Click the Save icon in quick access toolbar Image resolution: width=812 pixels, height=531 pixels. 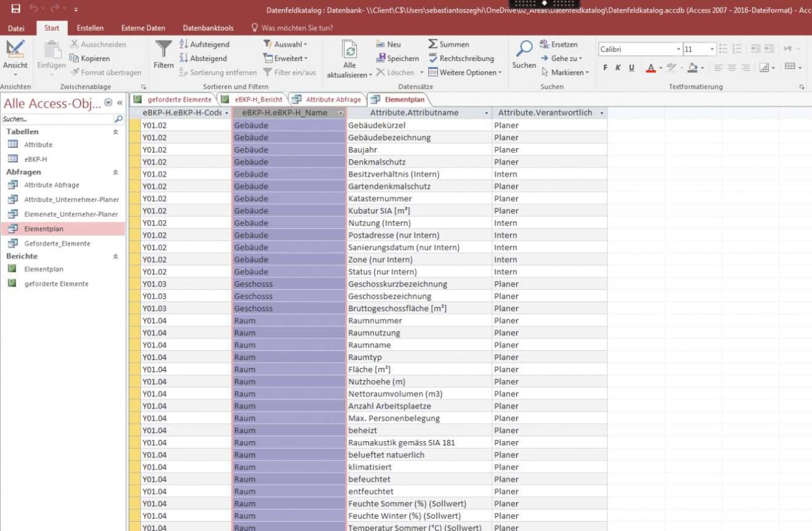[x=16, y=9]
